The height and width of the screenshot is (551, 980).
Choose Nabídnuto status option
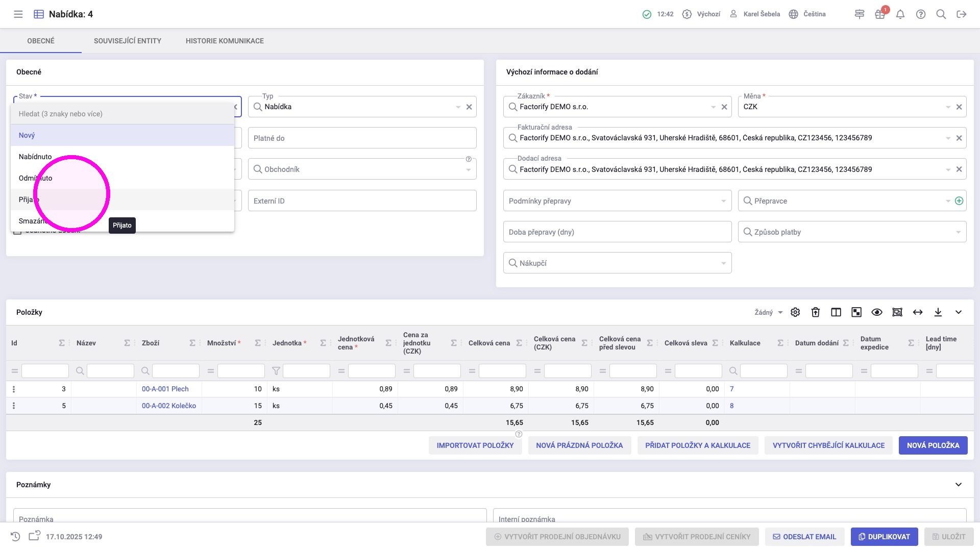click(122, 157)
